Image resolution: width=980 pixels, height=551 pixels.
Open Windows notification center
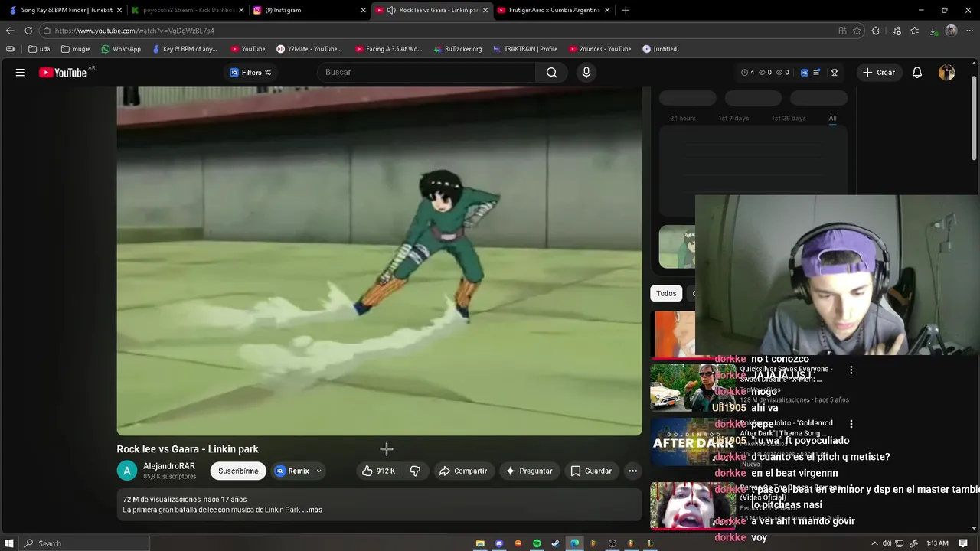(963, 543)
